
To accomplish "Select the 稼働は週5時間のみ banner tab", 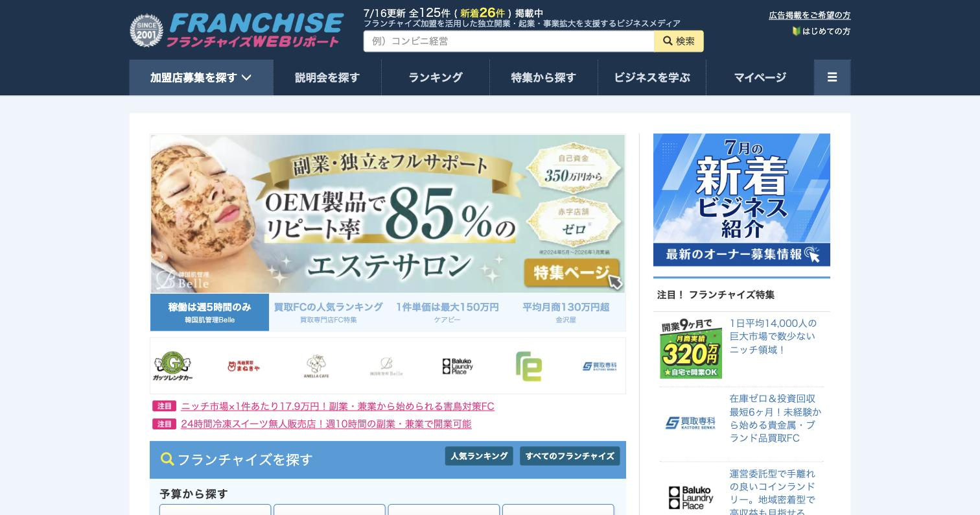I will click(x=209, y=312).
